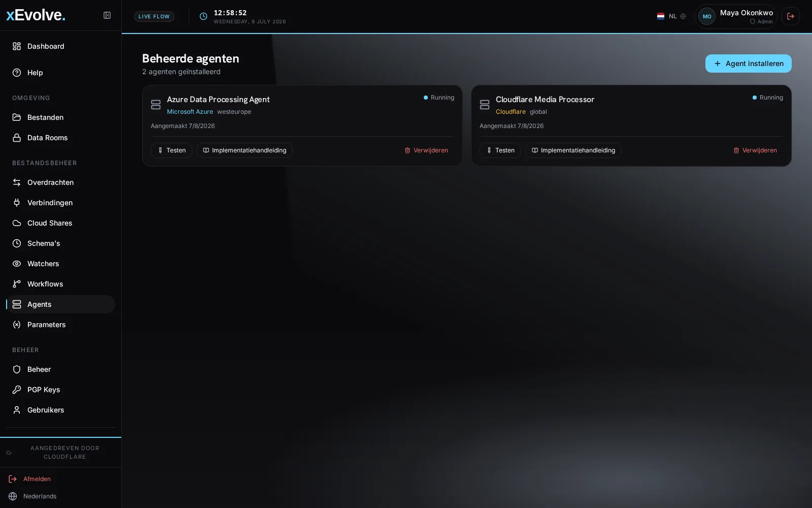Click the logout icon beside user profile

pos(791,16)
